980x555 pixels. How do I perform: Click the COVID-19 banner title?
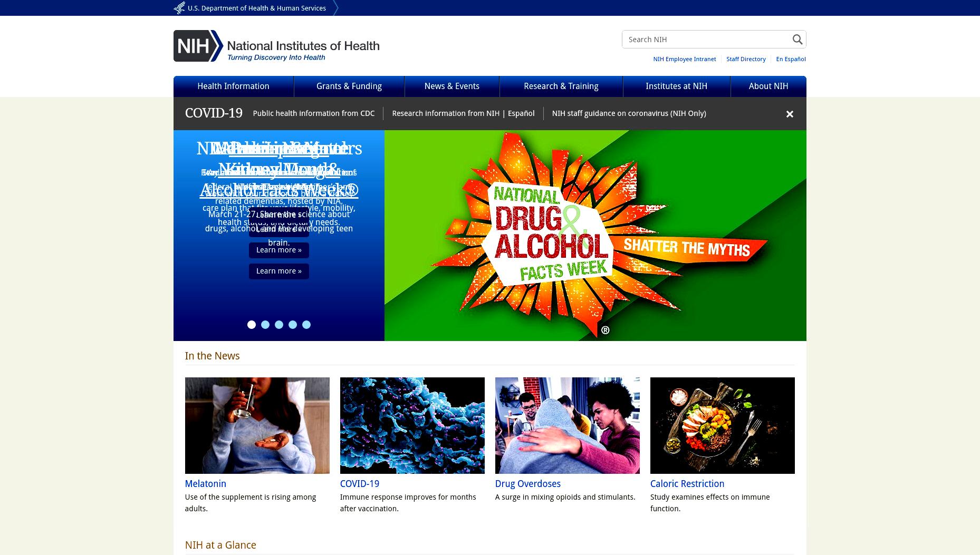pyautogui.click(x=214, y=113)
